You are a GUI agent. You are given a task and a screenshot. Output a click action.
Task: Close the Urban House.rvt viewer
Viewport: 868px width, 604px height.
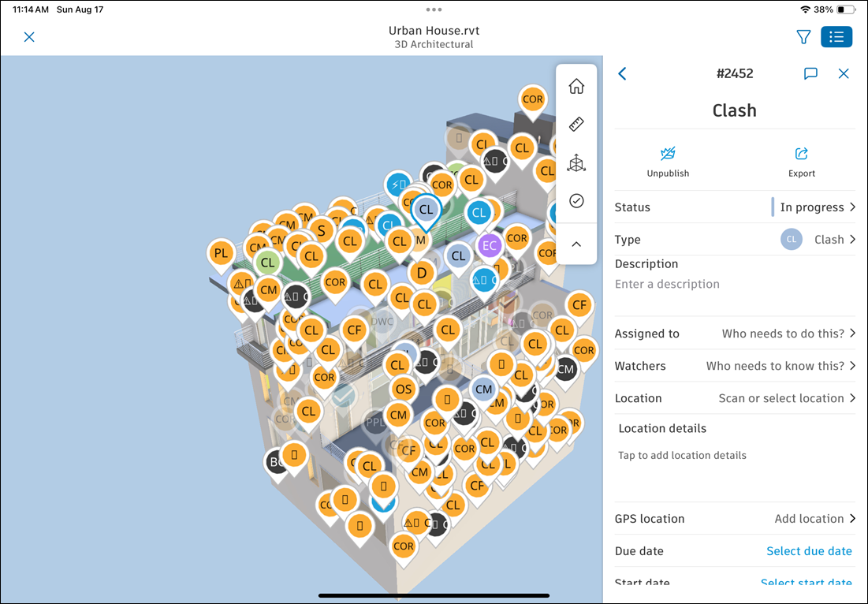pos(29,37)
